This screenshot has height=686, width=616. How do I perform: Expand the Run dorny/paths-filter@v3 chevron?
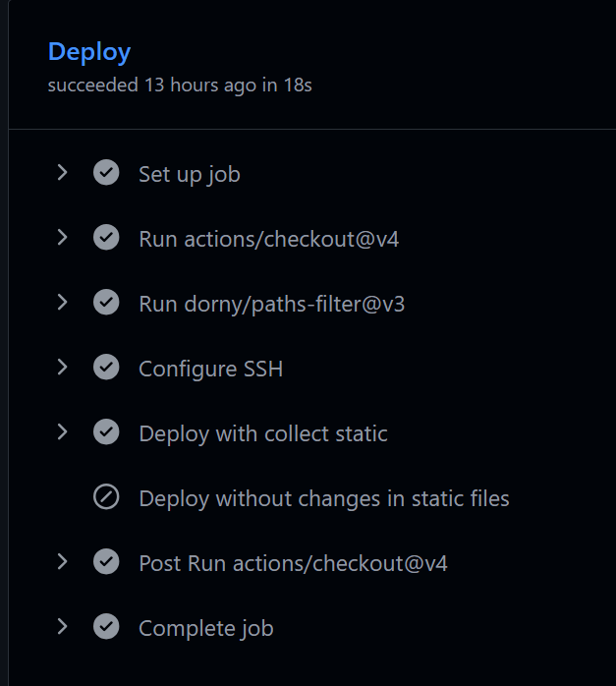[x=62, y=303]
